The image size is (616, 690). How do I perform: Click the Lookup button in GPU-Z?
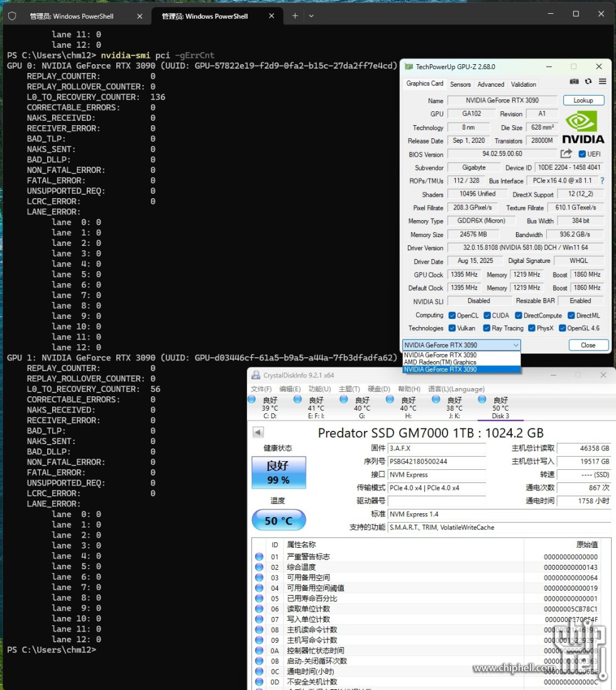583,101
